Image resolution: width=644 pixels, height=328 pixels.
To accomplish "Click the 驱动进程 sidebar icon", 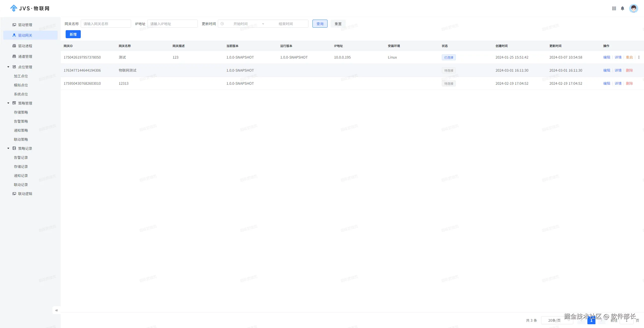I will [14, 46].
